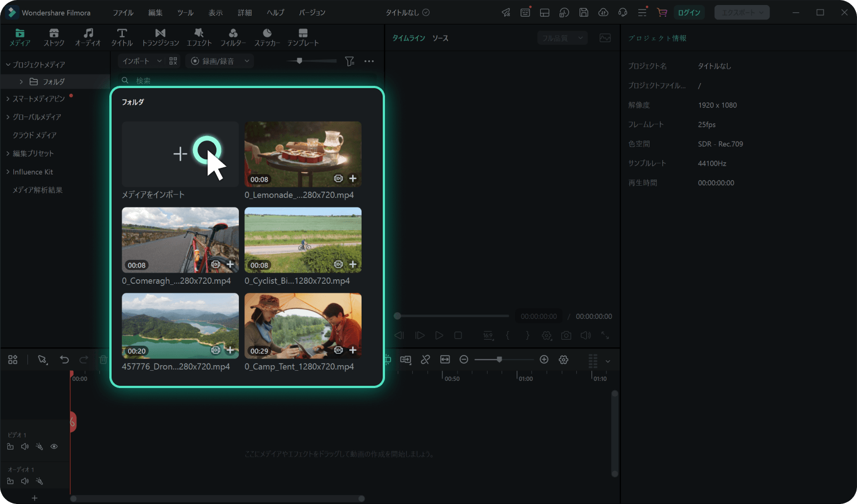The height and width of the screenshot is (504, 857).
Task: Lock the Video 1 track
Action: click(10, 447)
